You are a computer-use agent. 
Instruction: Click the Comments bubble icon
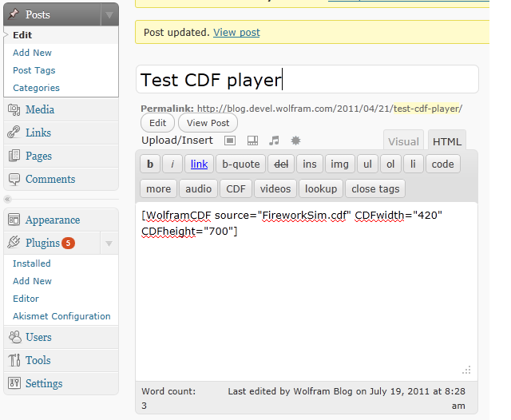(x=14, y=179)
